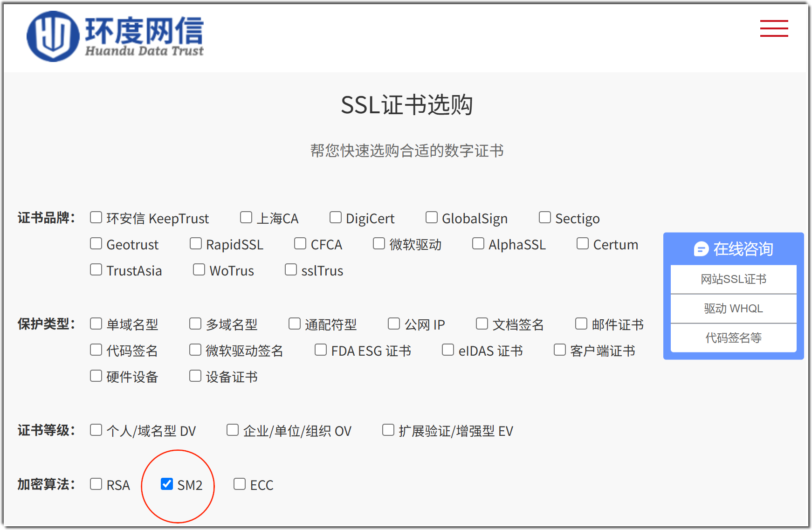Check the 公网 IP protection option

[x=394, y=323]
